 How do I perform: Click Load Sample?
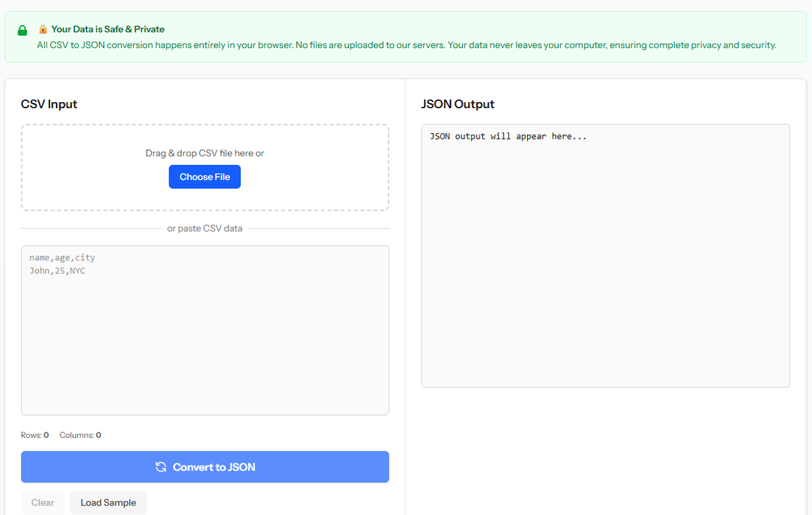click(x=108, y=503)
